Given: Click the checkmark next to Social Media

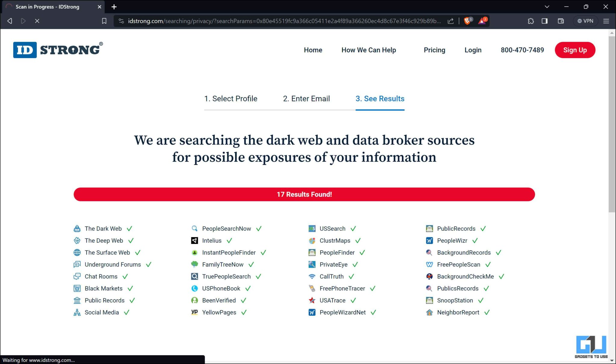Looking at the screenshot, I should (126, 312).
